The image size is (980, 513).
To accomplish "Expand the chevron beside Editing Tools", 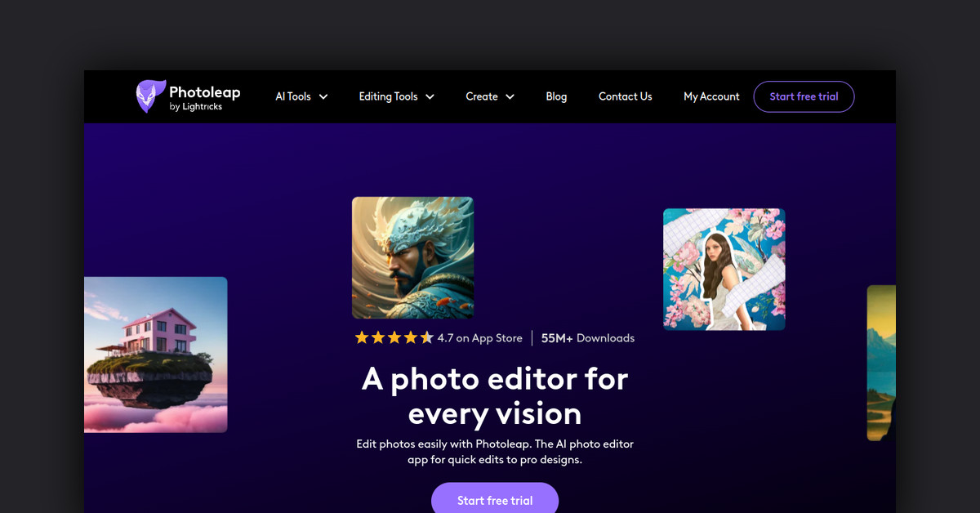I will tap(430, 96).
